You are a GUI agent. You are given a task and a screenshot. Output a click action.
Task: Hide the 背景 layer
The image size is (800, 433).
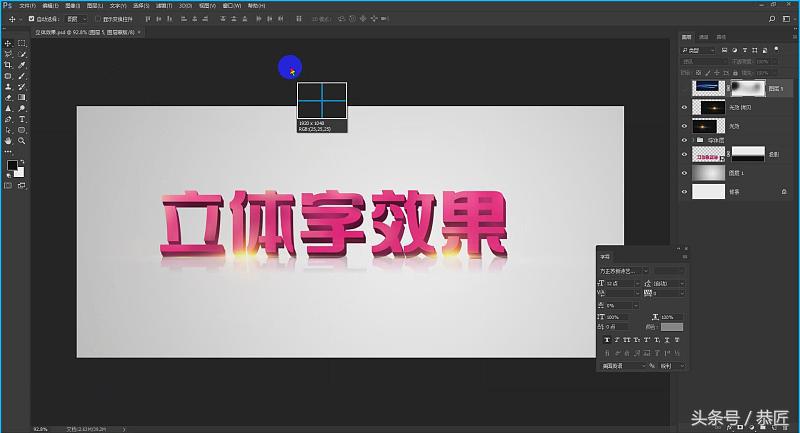pyautogui.click(x=684, y=192)
